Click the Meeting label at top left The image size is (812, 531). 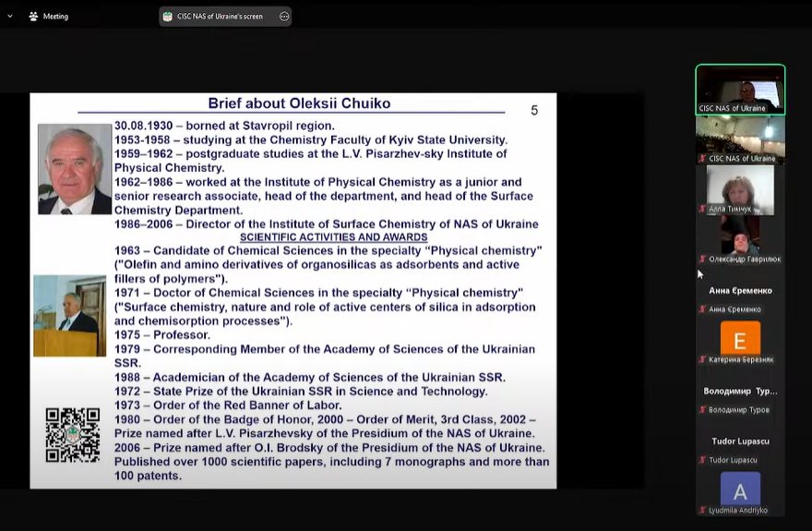click(55, 16)
